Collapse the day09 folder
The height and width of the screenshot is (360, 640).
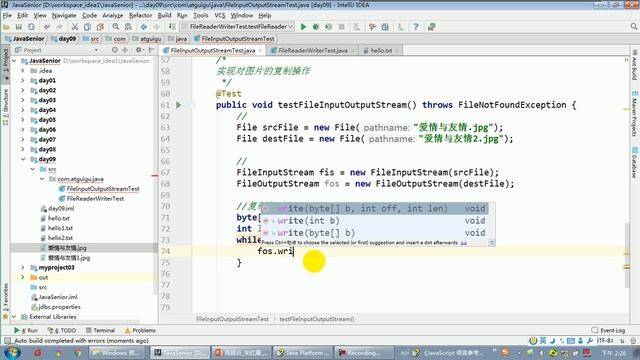[x=23, y=159]
